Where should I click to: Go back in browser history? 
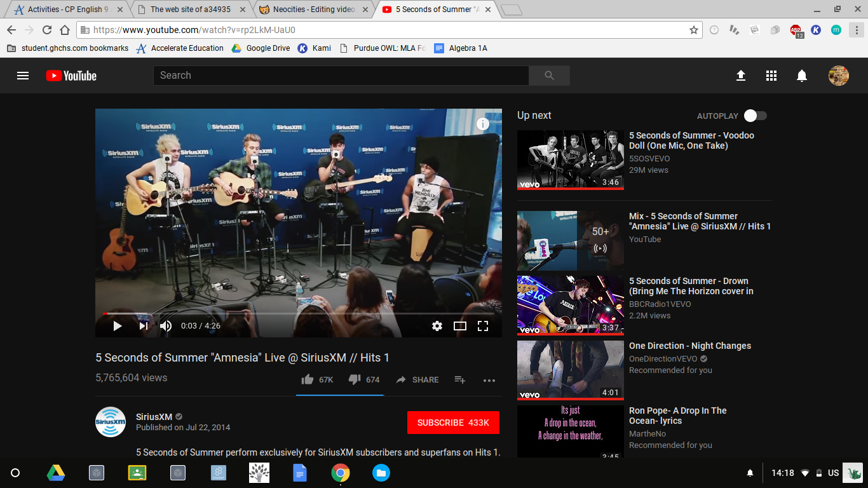tap(11, 30)
